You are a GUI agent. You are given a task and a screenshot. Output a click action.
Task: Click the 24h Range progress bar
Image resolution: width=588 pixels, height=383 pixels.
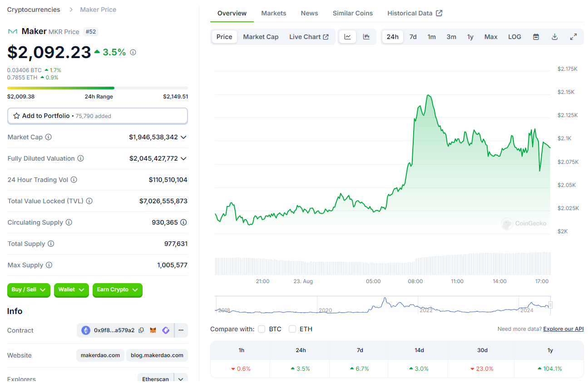click(x=97, y=88)
